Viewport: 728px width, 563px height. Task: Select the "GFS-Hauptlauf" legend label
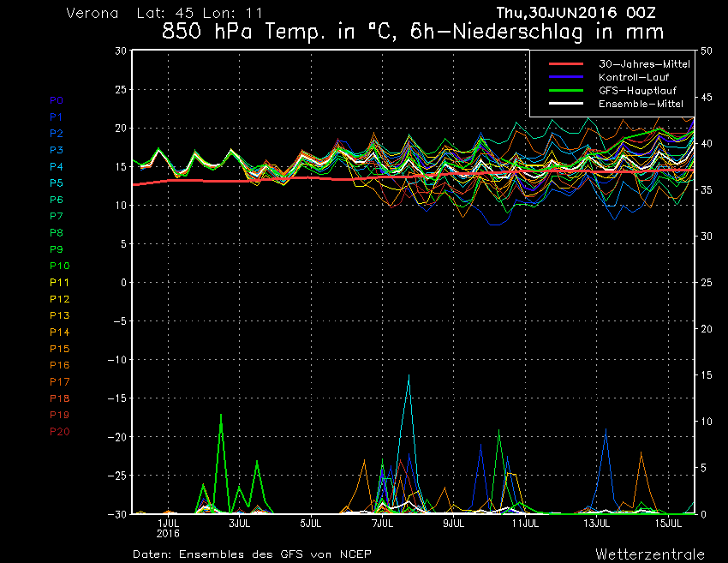[x=637, y=91]
